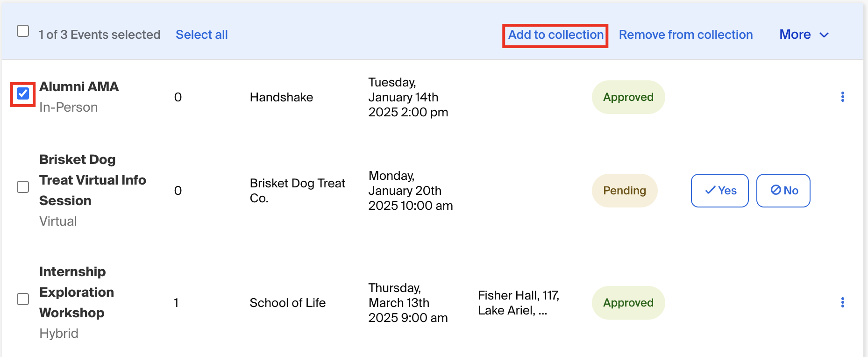Click the checkmark Yes approval button
This screenshot has height=357, width=868.
click(719, 190)
